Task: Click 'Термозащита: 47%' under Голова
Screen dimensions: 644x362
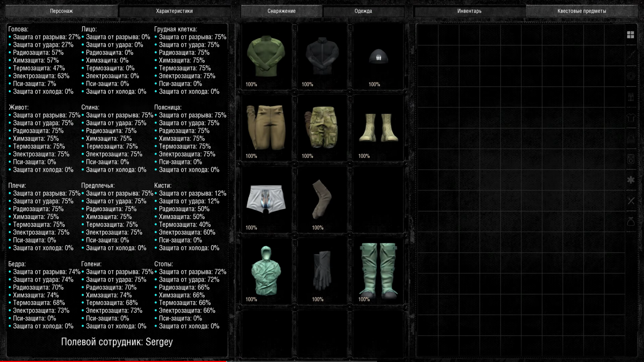Action: coord(39,68)
